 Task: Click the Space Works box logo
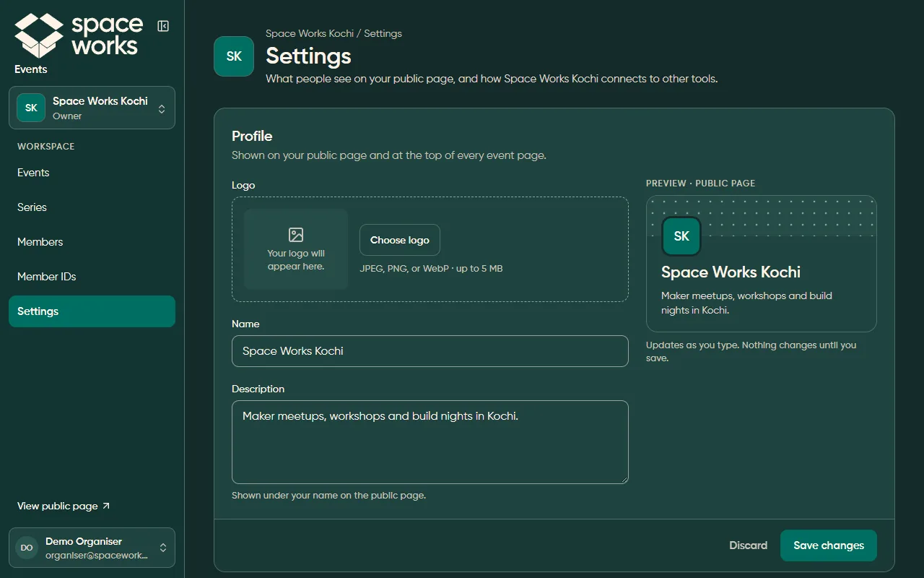[39, 35]
